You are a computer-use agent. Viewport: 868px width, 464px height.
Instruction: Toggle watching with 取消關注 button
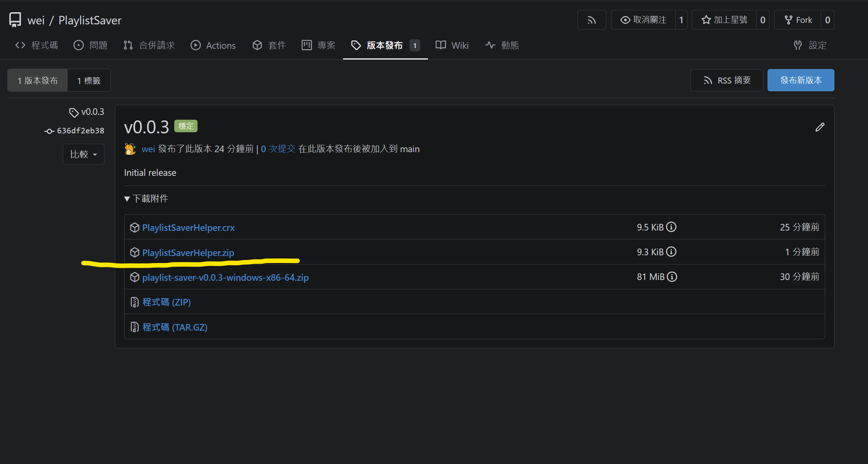coord(643,20)
